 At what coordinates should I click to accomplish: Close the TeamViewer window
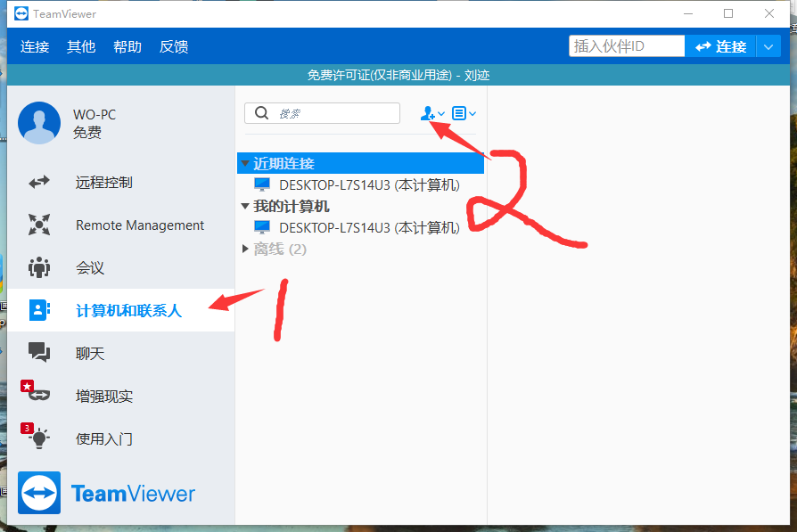pos(769,13)
